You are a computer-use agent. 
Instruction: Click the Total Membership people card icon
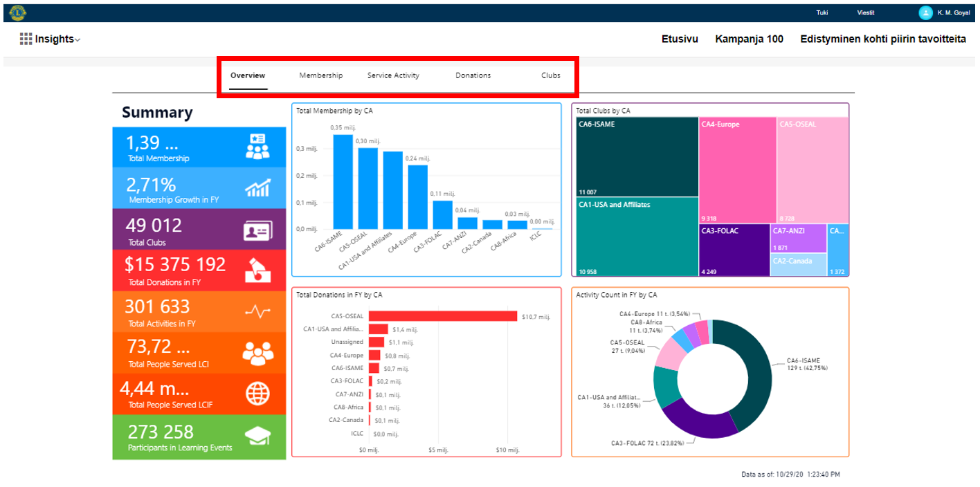click(257, 147)
